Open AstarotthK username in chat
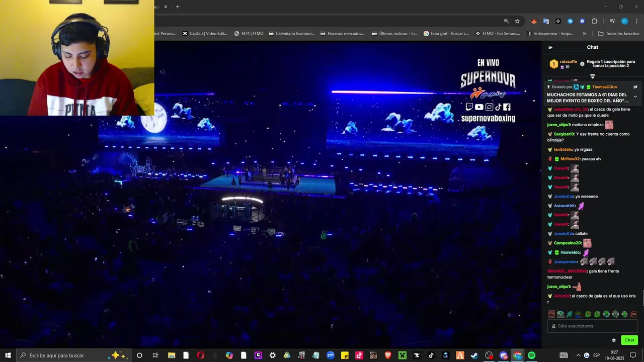 point(565,206)
